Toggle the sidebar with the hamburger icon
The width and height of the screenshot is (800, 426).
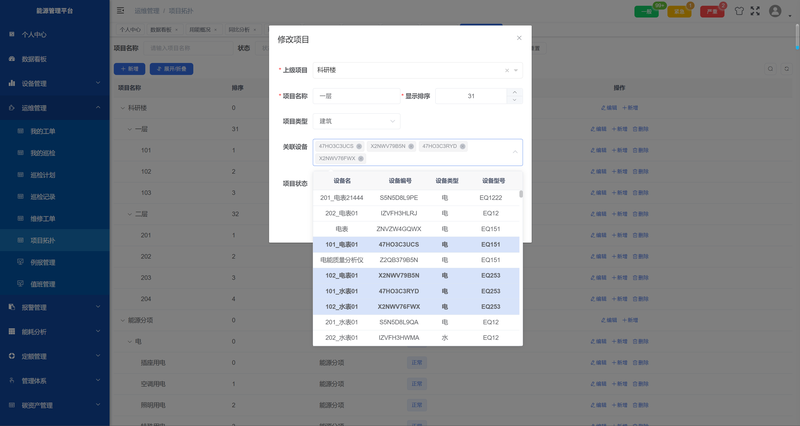[120, 11]
